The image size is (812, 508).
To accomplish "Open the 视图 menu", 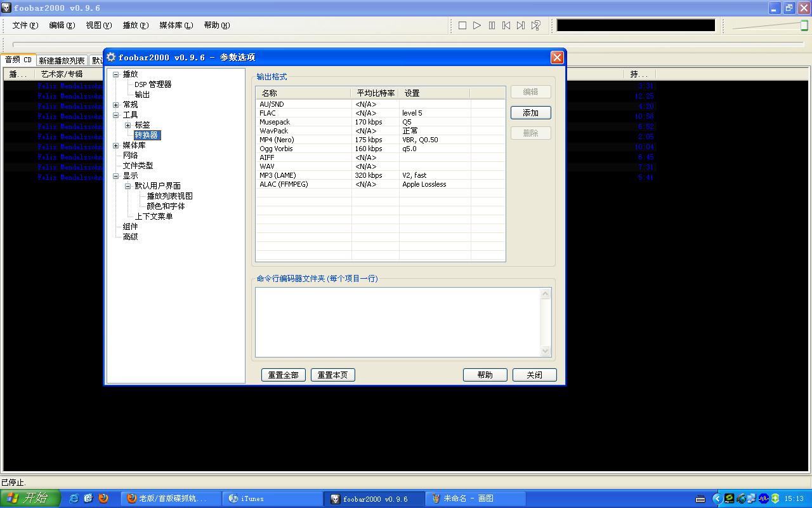I will pyautogui.click(x=99, y=25).
